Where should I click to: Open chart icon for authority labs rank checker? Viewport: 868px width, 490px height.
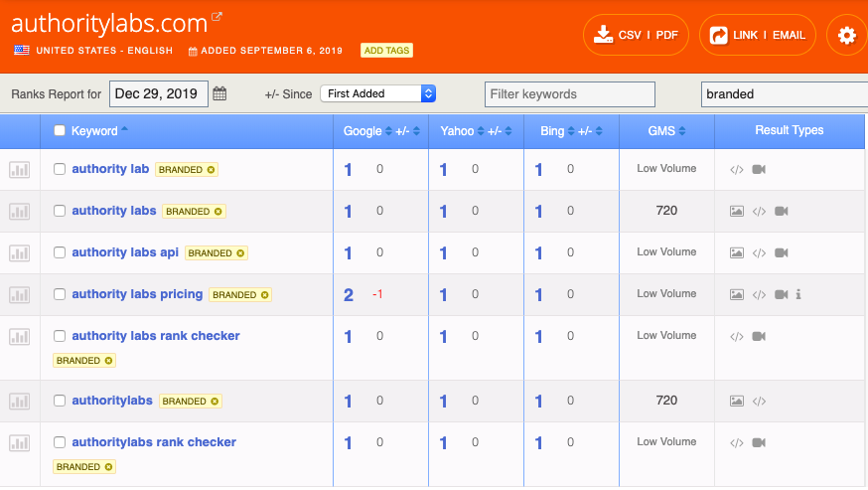tap(20, 337)
